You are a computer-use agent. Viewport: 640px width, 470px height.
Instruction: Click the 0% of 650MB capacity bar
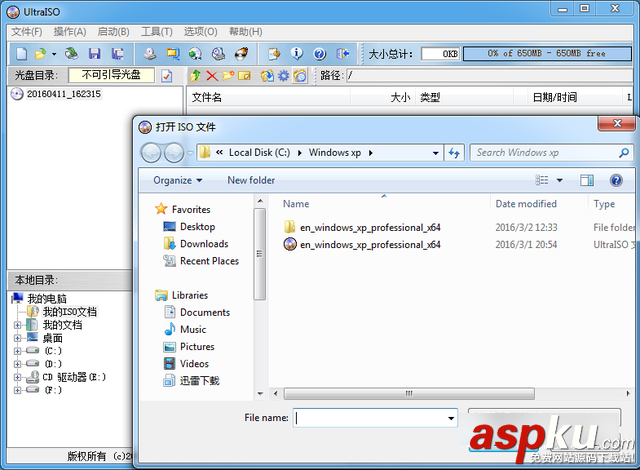tap(547, 53)
